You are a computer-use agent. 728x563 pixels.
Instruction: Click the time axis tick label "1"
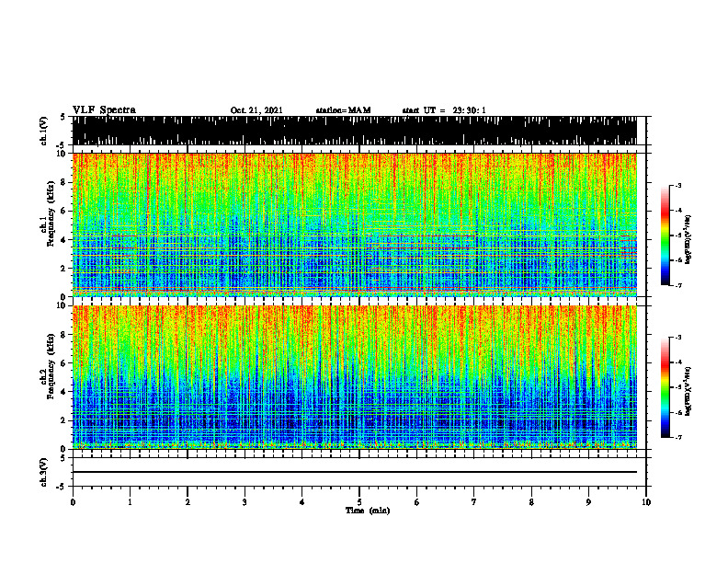coord(130,502)
